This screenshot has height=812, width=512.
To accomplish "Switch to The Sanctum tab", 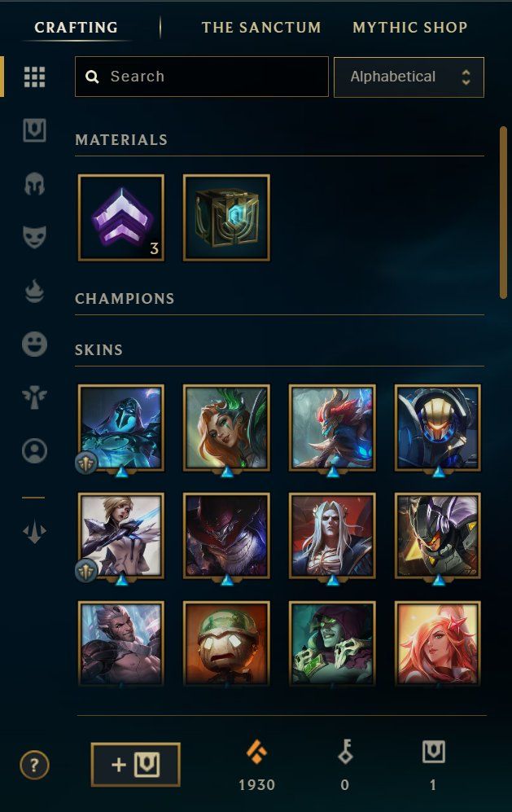I will 261,28.
